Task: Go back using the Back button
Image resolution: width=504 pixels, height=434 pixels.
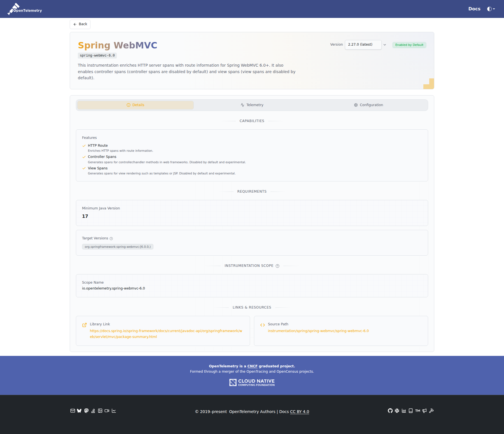Action: point(80,24)
